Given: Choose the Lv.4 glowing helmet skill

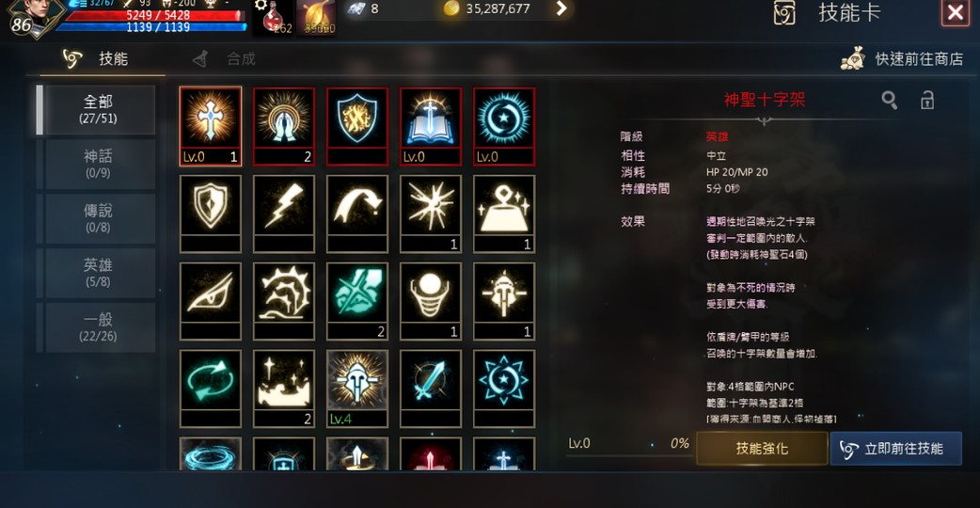Looking at the screenshot, I should coord(356,388).
